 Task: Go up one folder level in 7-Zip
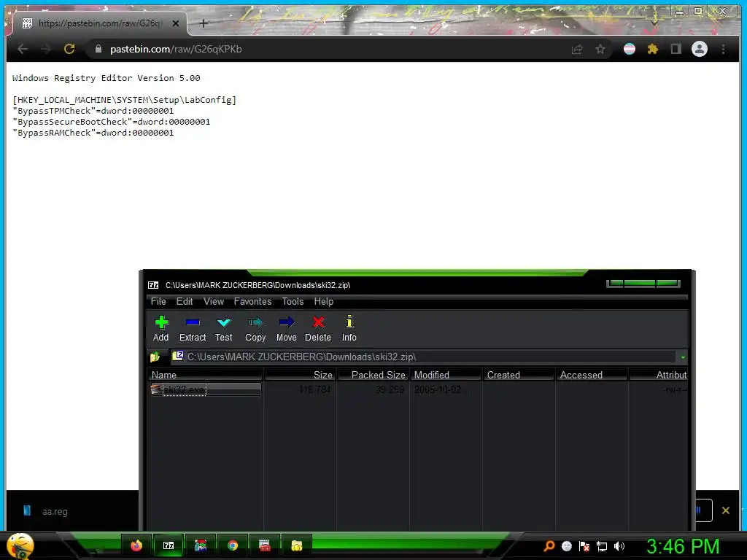click(155, 357)
